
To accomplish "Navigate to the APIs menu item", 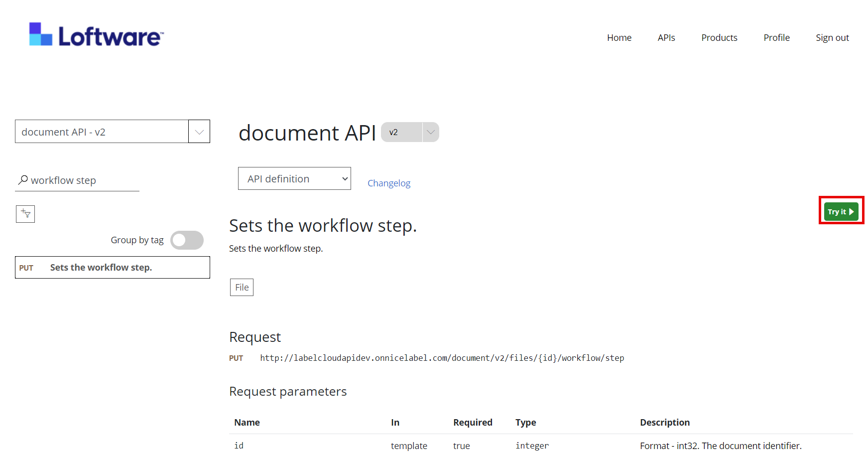I will 666,37.
